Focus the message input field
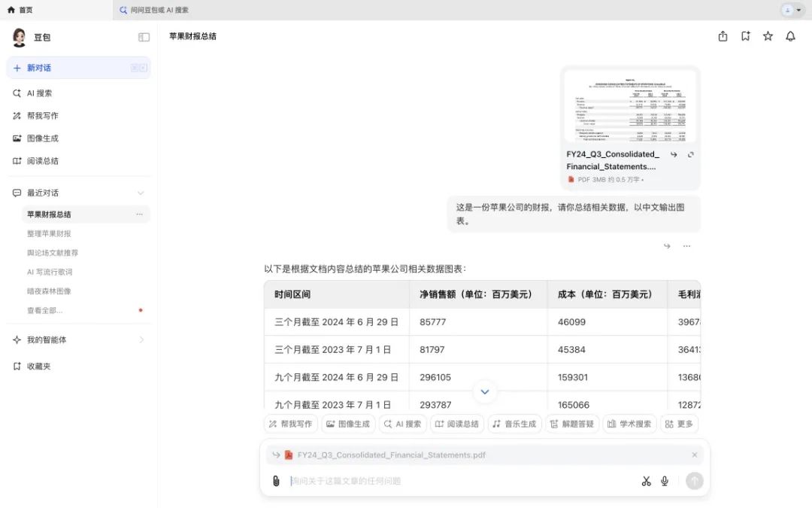Viewport: 812px width, 508px height. (x=461, y=481)
